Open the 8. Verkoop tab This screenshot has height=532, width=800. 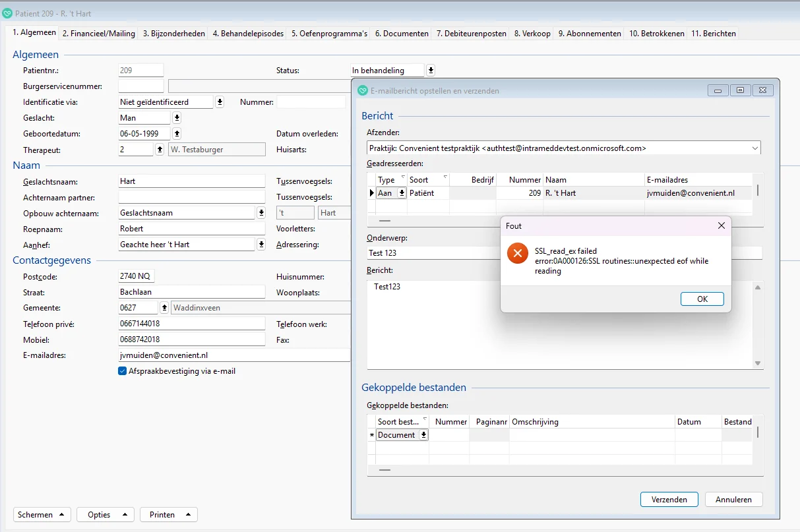(532, 34)
